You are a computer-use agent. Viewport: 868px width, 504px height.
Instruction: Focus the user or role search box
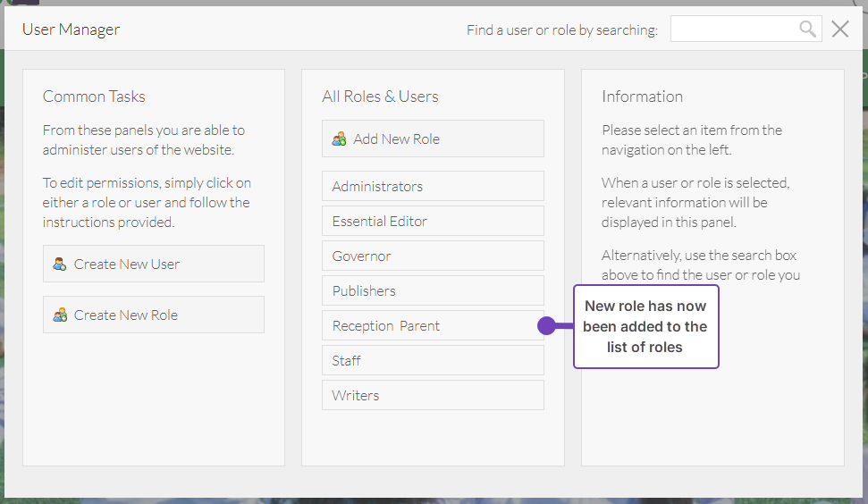click(x=733, y=29)
